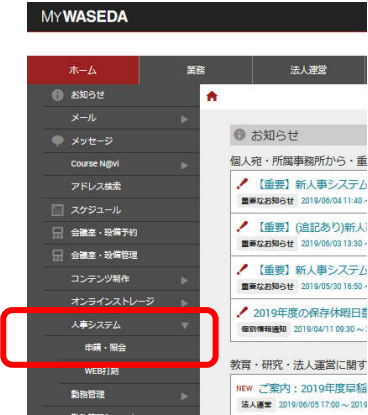Expand the Course N@vi submenu arrow
The image size is (368, 415).
(x=184, y=165)
